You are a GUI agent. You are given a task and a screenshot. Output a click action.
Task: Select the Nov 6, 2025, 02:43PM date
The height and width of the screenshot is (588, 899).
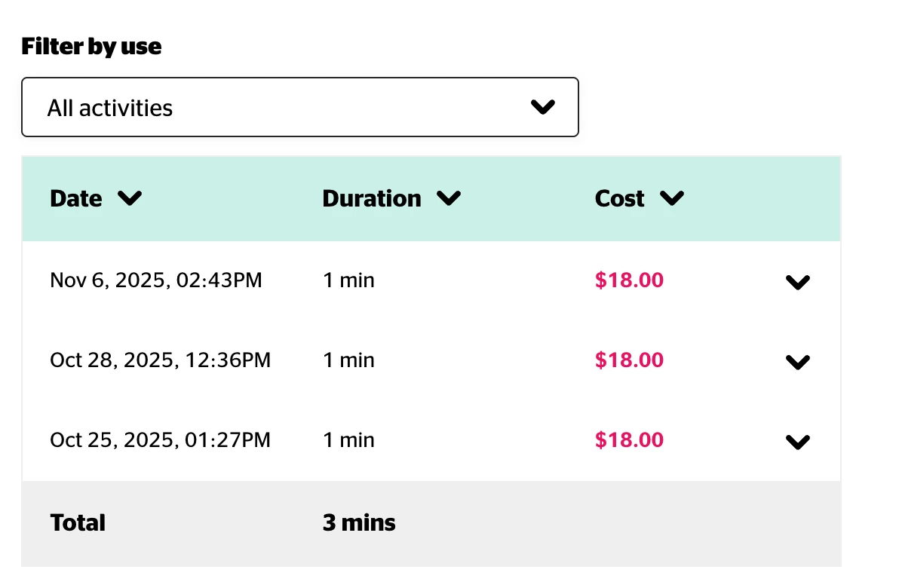point(156,280)
